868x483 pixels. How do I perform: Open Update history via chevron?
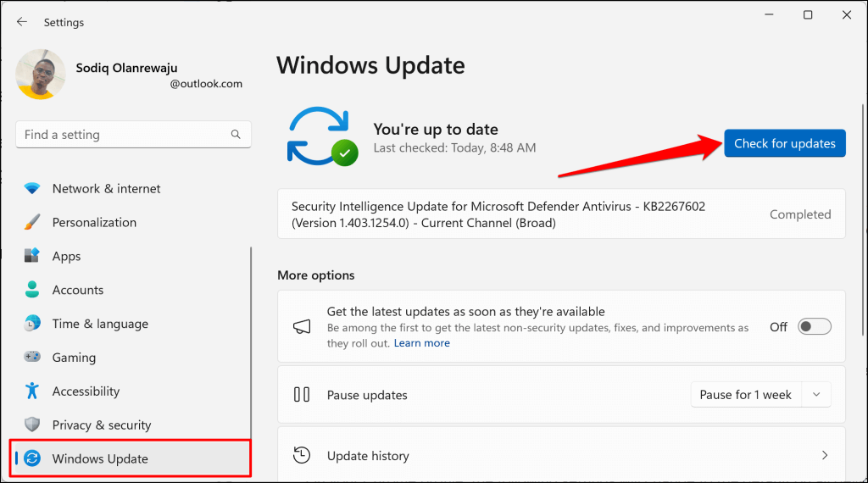click(x=825, y=455)
